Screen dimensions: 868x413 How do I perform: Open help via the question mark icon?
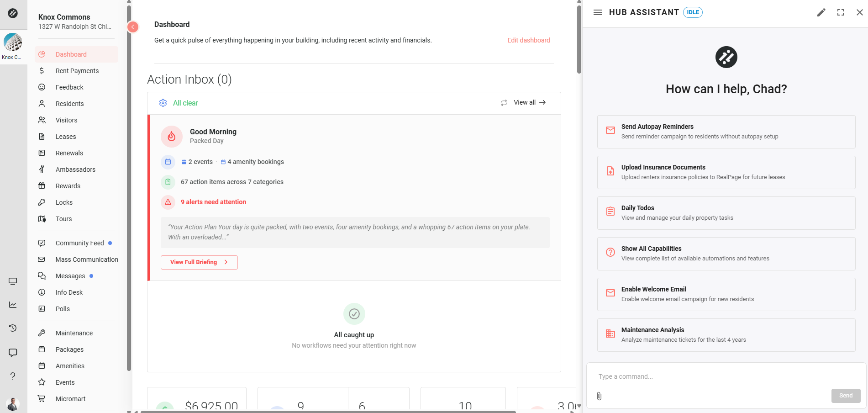coord(13,376)
